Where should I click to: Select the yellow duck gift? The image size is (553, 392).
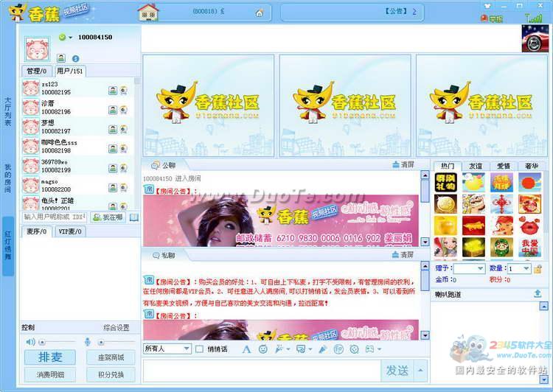pyautogui.click(x=473, y=182)
